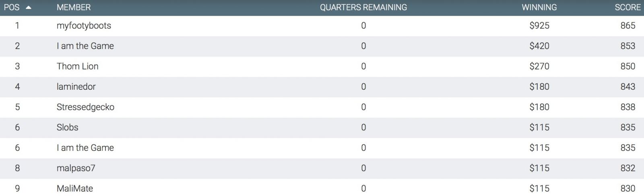Open member Stressedgecko
Viewport: 644px width, 196px height.
tap(85, 107)
